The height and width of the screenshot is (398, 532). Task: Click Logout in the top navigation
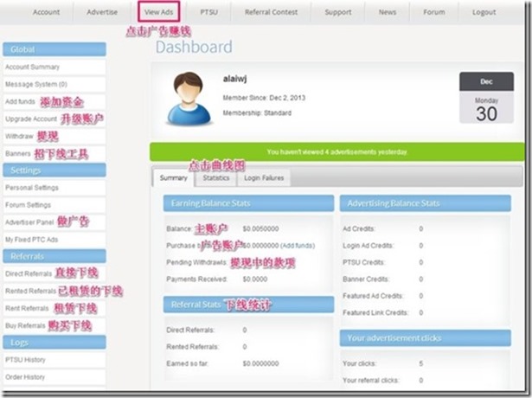coord(484,13)
